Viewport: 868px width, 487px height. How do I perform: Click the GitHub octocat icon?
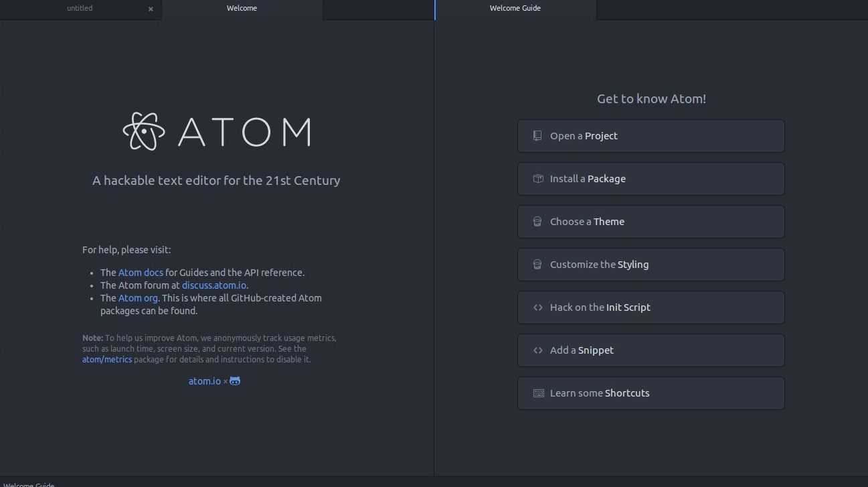[x=235, y=381]
